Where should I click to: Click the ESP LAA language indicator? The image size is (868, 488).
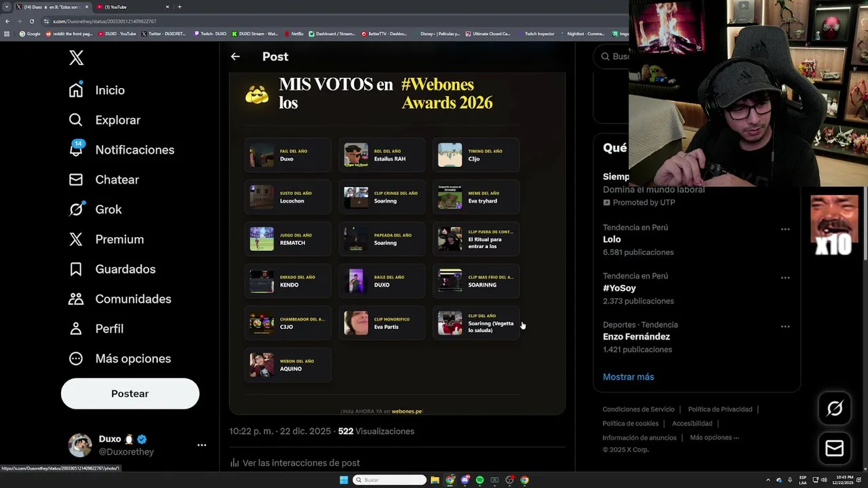click(x=803, y=480)
